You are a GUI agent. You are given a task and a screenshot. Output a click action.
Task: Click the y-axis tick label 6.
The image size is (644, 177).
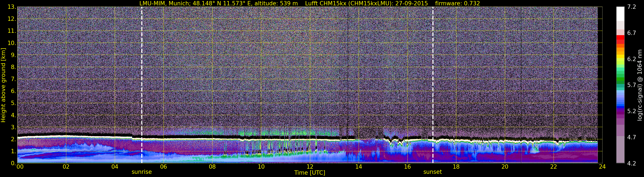coord(13,91)
